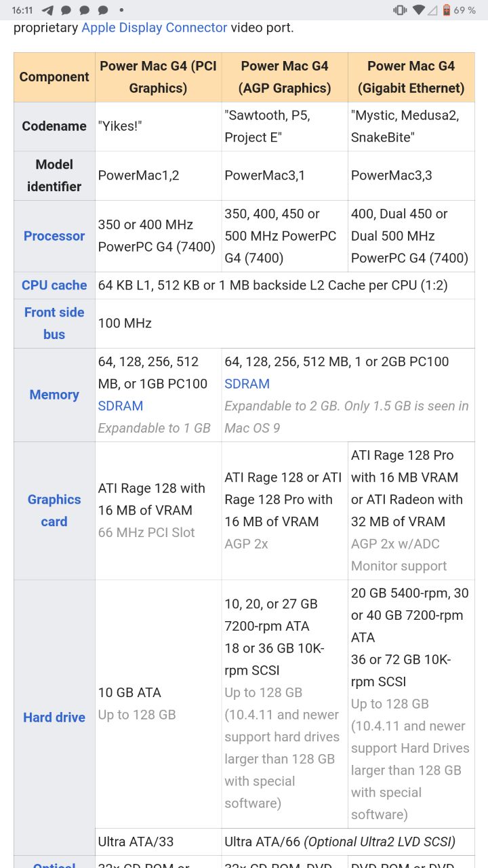Image resolution: width=488 pixels, height=868 pixels.
Task: Follow the Memory row header link
Action: coord(54,395)
